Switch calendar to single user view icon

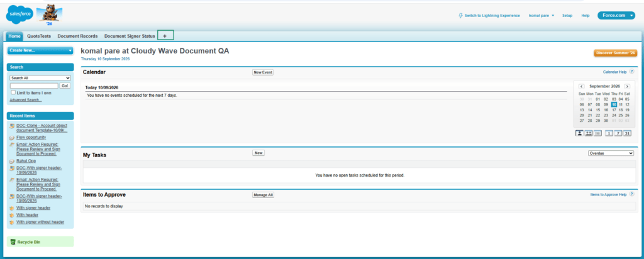coord(579,133)
